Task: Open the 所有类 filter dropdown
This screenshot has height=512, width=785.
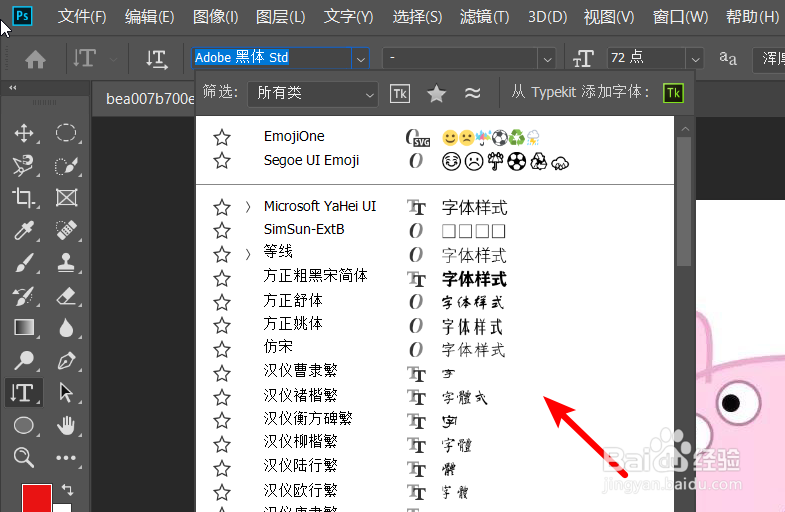Action: (312, 94)
